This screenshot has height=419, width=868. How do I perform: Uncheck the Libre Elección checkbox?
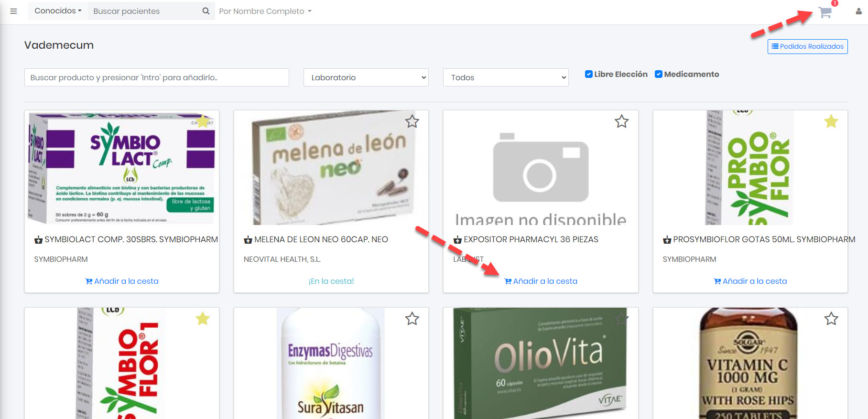pyautogui.click(x=589, y=74)
